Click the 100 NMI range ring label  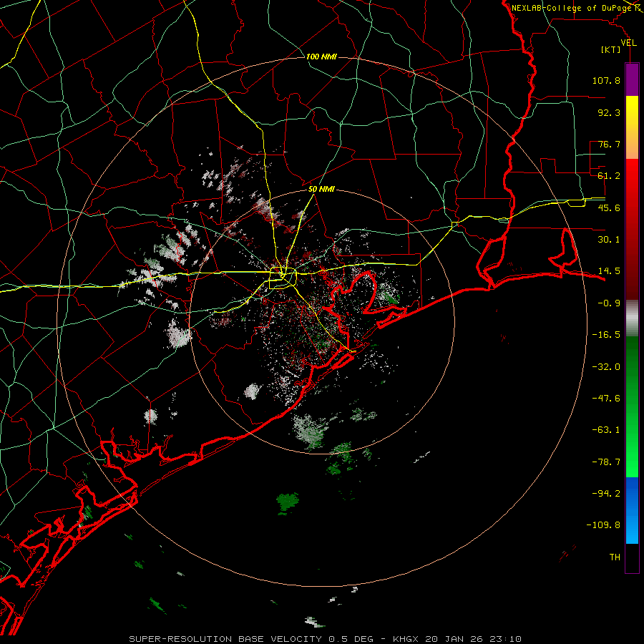tap(321, 57)
